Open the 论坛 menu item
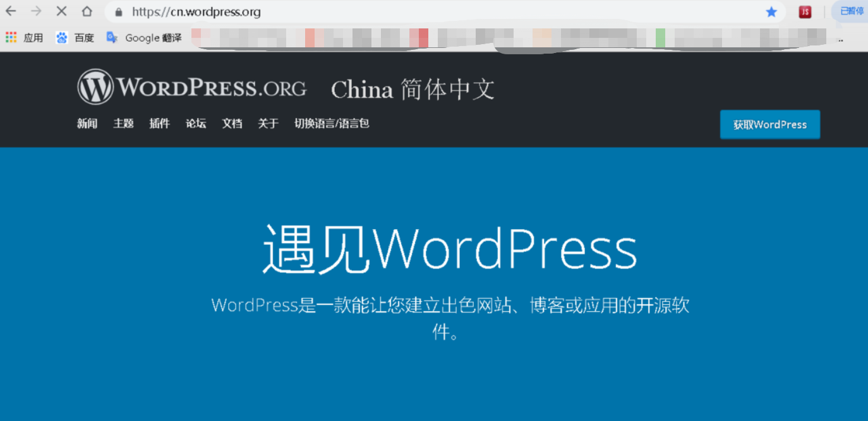 196,124
